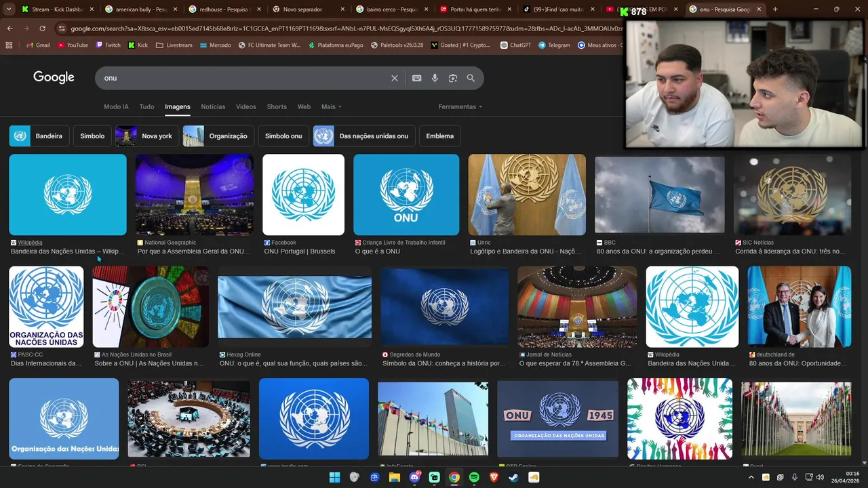
Task: Open Discord from the taskbar
Action: (414, 477)
